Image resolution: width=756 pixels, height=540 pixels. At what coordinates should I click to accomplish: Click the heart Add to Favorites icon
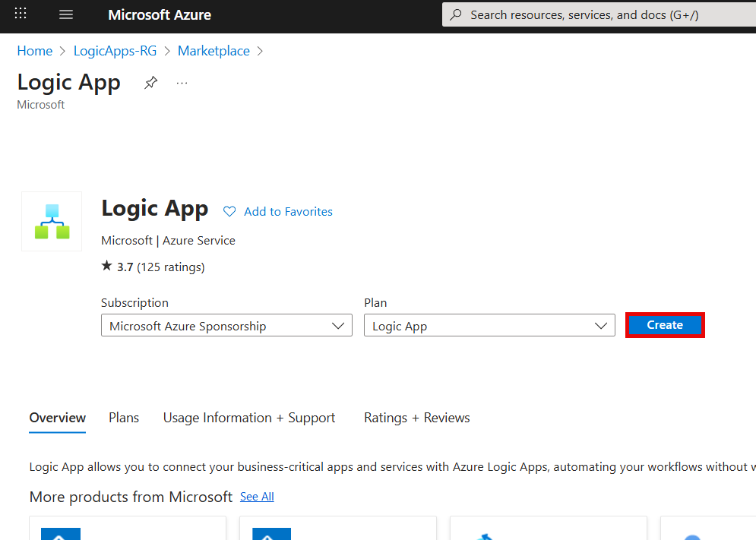(x=229, y=212)
